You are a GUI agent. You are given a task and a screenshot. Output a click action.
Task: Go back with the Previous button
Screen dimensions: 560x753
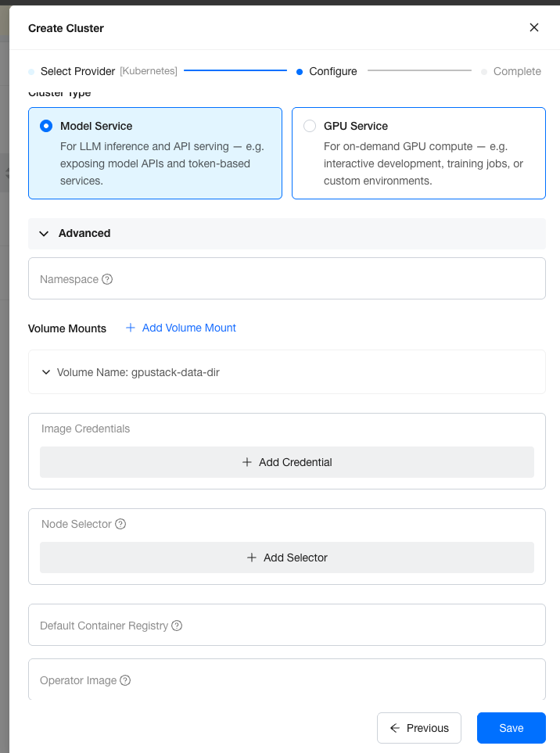click(418, 728)
